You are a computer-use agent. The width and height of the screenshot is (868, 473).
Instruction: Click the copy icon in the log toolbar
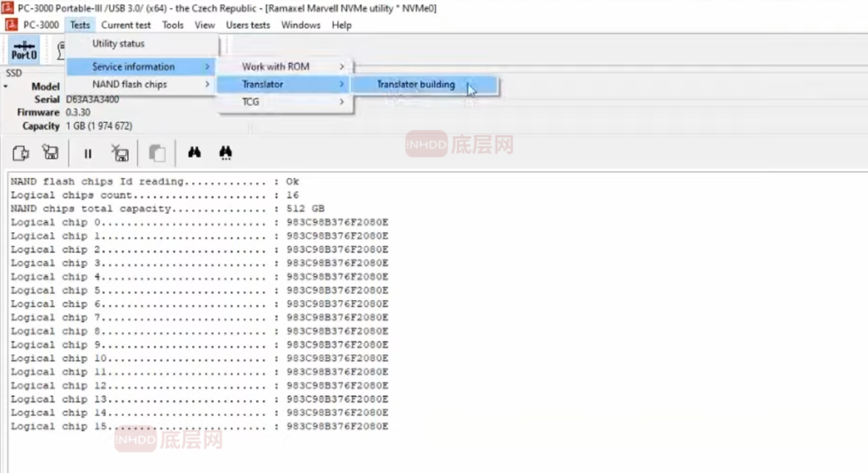click(x=157, y=153)
